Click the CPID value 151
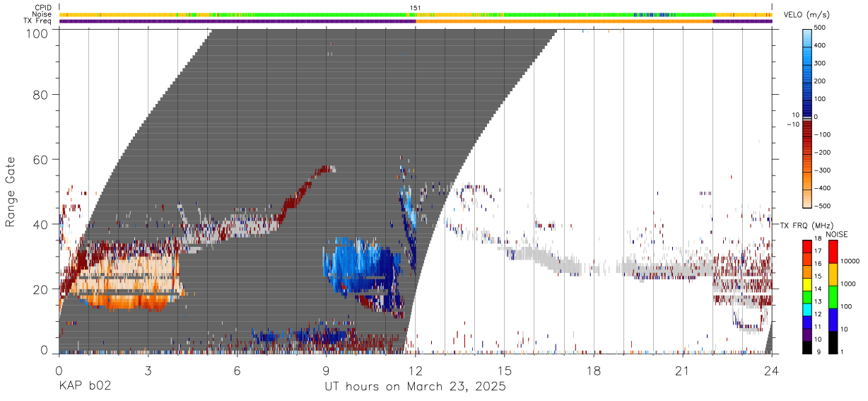868x401 pixels. 416,8
